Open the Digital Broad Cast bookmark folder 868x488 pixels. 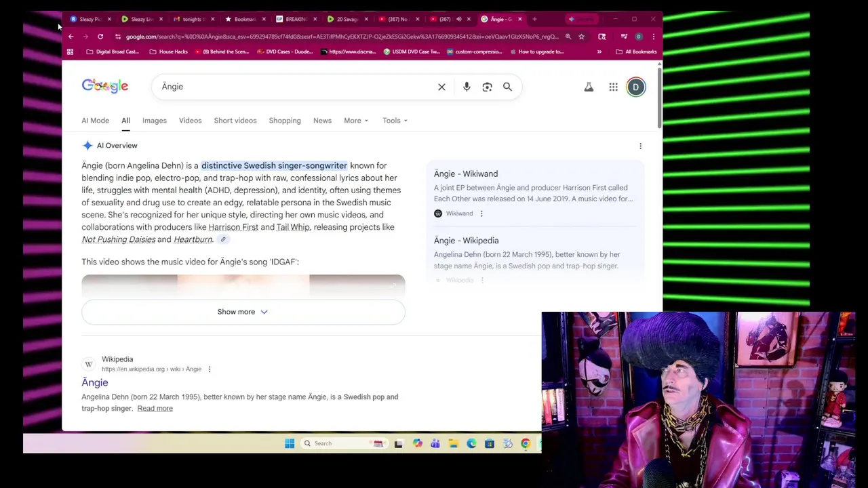click(x=113, y=52)
